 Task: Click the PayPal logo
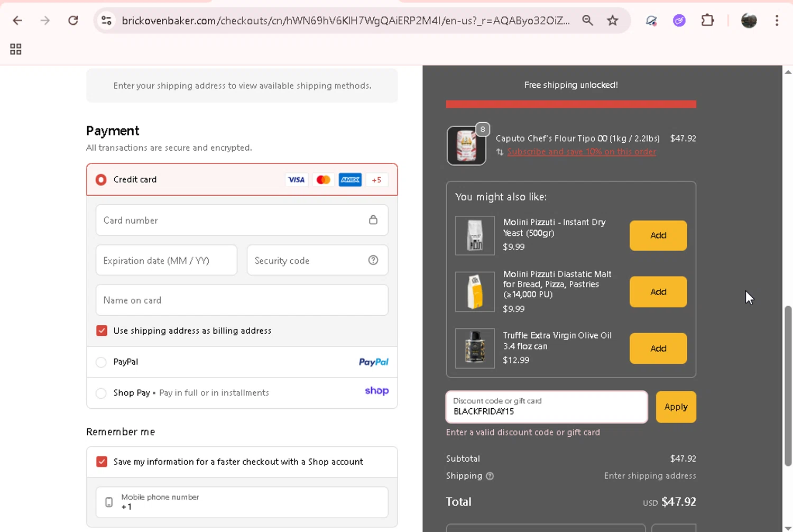click(x=373, y=362)
